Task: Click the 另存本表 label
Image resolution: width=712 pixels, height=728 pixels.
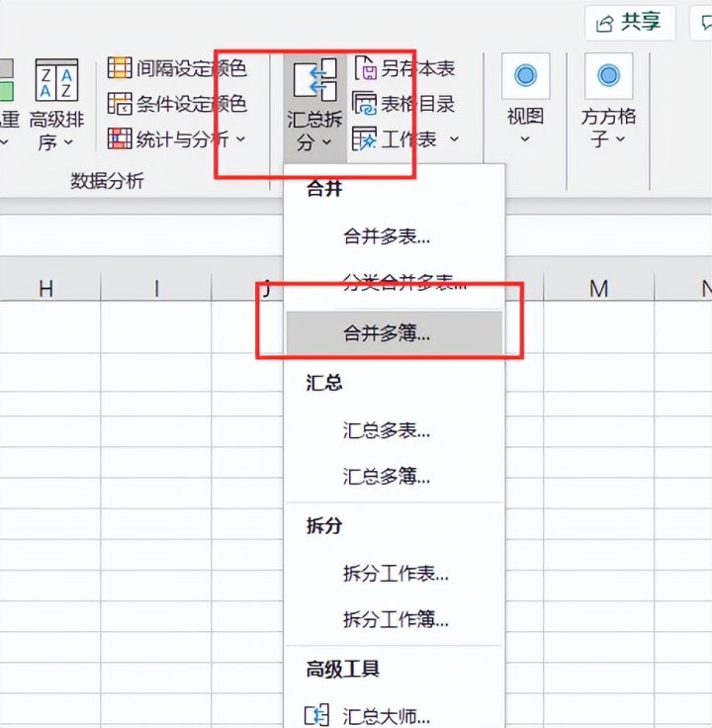Action: [417, 68]
